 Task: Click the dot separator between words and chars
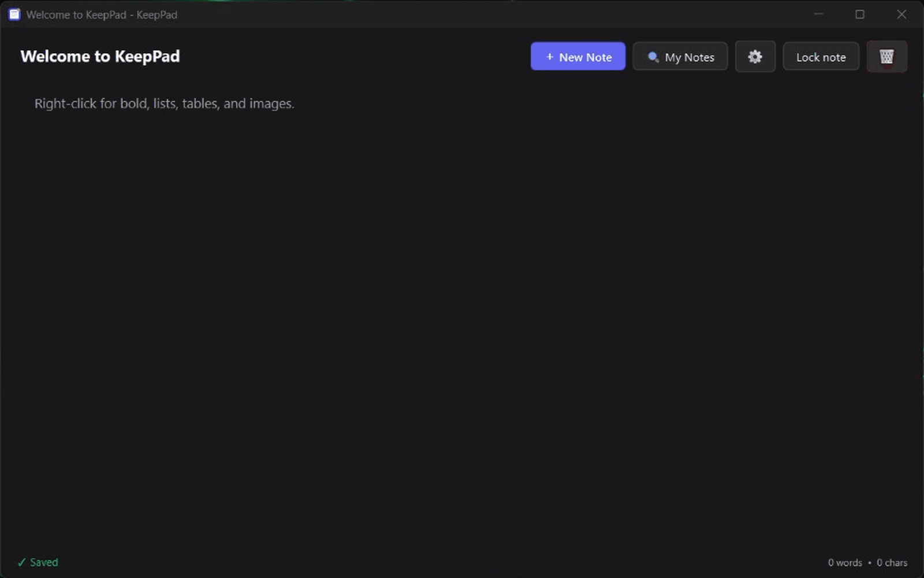869,563
